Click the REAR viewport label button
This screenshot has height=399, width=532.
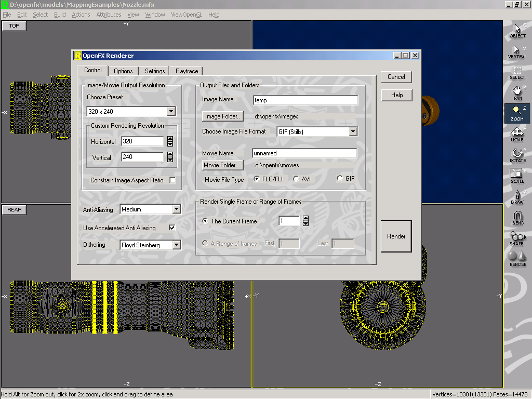14,210
